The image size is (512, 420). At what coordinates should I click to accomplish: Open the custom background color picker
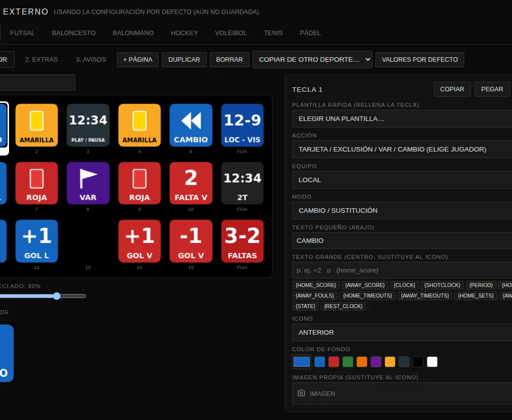(x=301, y=362)
